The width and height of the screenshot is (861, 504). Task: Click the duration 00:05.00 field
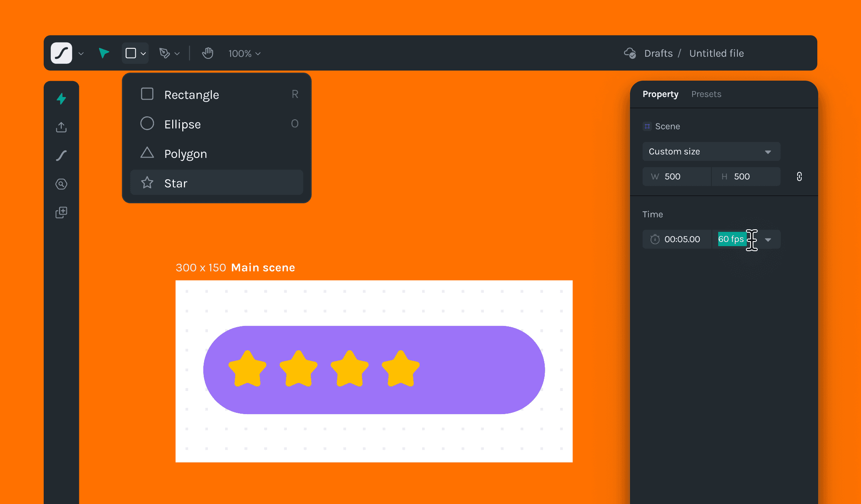tap(682, 239)
